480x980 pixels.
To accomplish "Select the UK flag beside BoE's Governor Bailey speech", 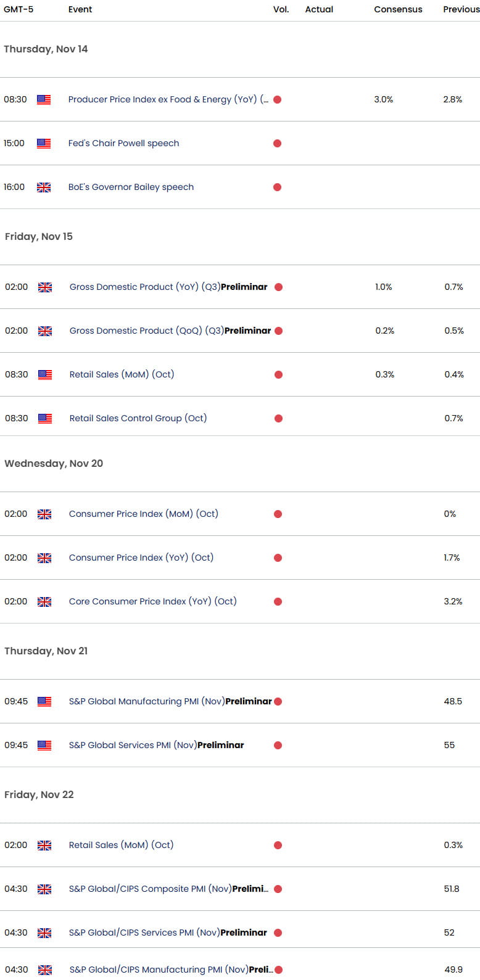I will click(44, 187).
